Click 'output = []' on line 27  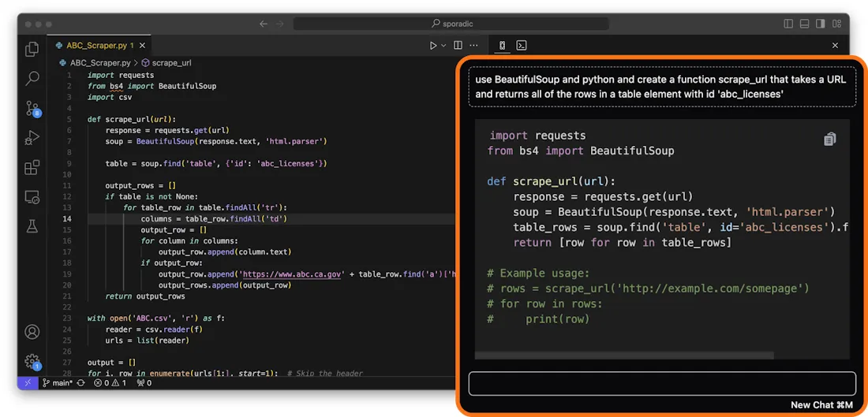click(111, 363)
